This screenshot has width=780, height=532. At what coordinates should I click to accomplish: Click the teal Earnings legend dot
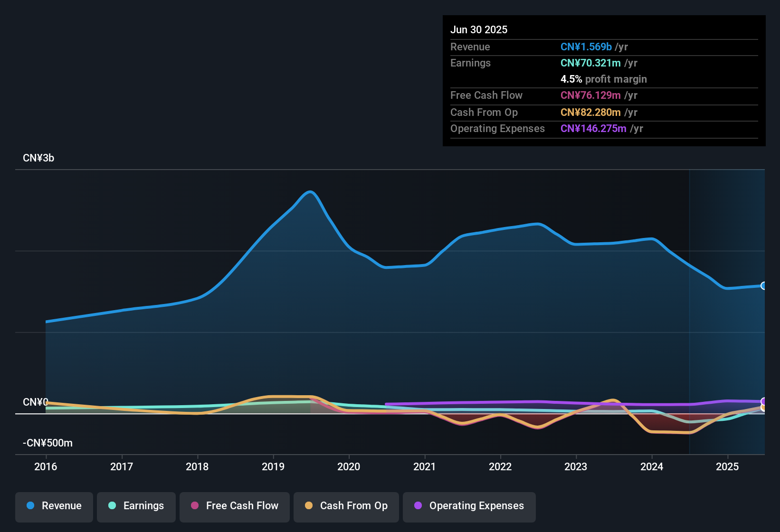[112, 505]
